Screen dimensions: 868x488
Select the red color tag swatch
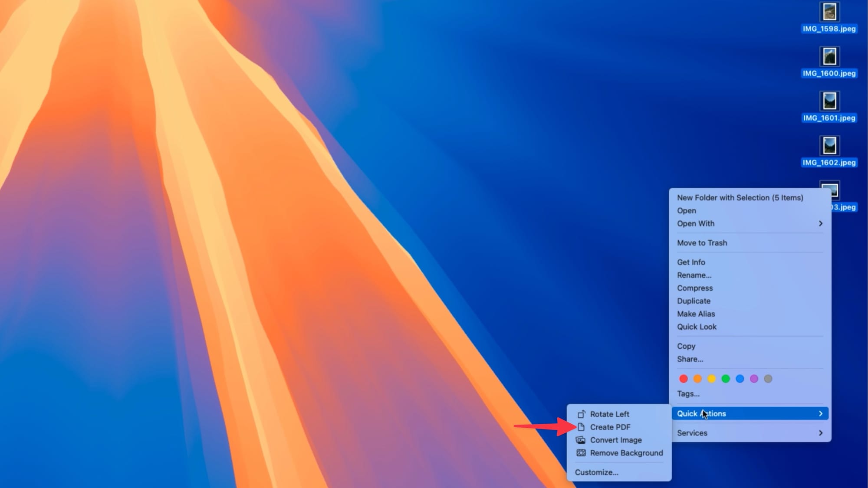click(x=684, y=378)
